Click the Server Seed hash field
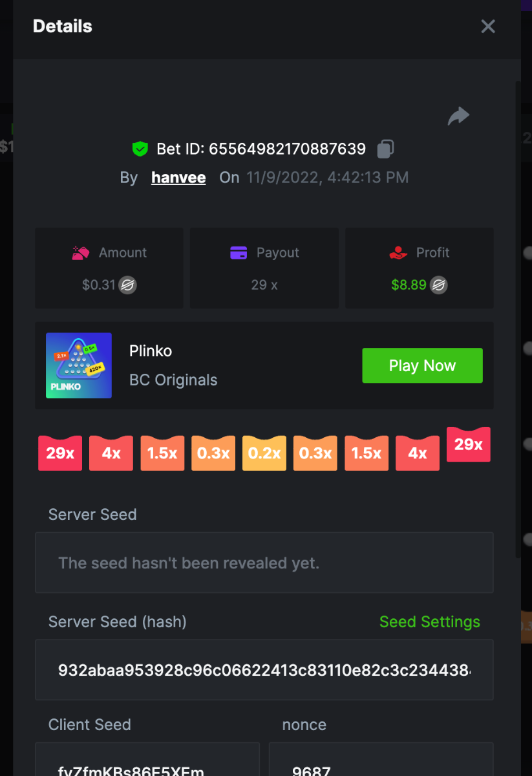 (x=264, y=670)
